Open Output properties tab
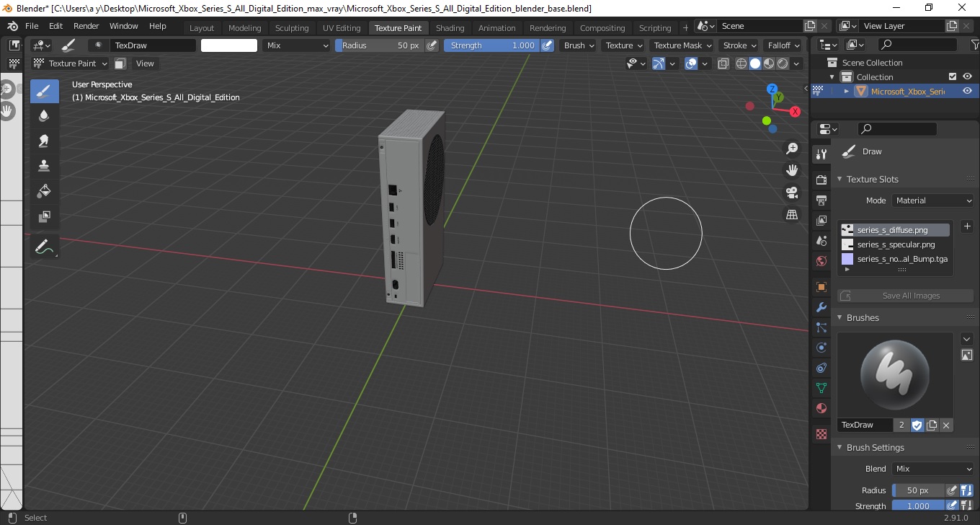The width and height of the screenshot is (980, 525). click(x=821, y=200)
